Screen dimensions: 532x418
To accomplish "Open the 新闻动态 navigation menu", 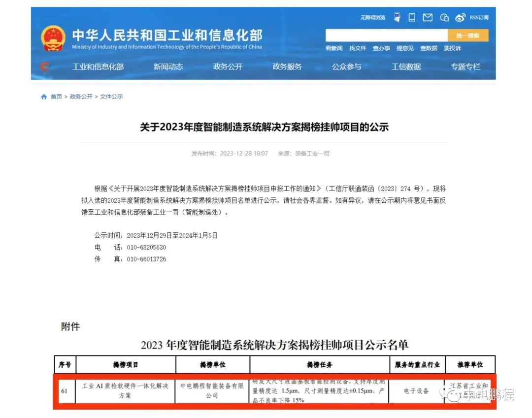I will 168,66.
